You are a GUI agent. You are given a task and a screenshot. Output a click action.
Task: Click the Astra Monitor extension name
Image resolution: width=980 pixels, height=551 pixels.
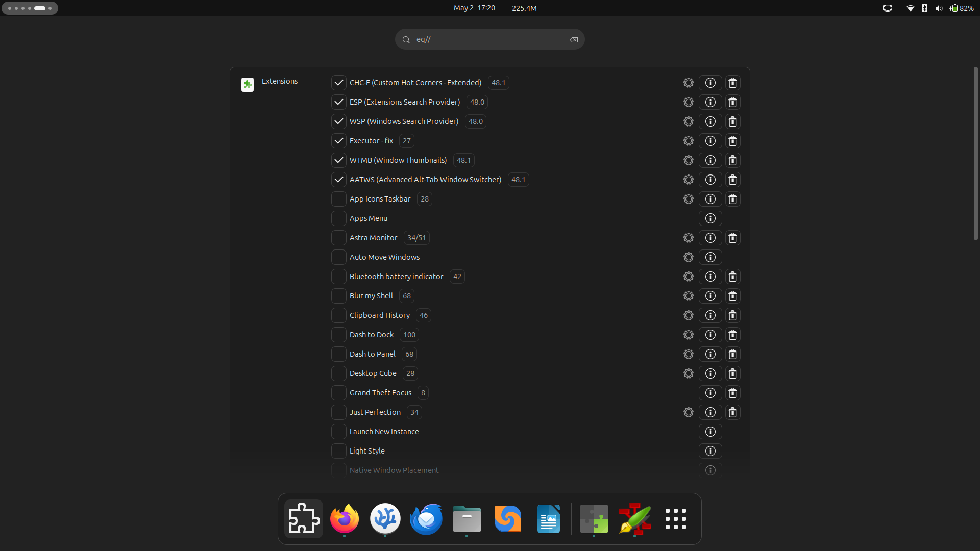pos(373,238)
